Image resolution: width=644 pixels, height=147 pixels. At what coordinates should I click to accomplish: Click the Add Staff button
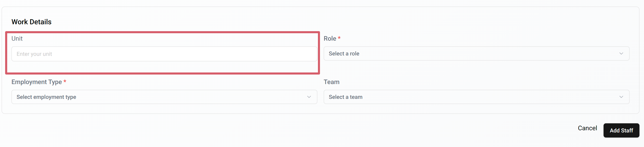(x=621, y=130)
